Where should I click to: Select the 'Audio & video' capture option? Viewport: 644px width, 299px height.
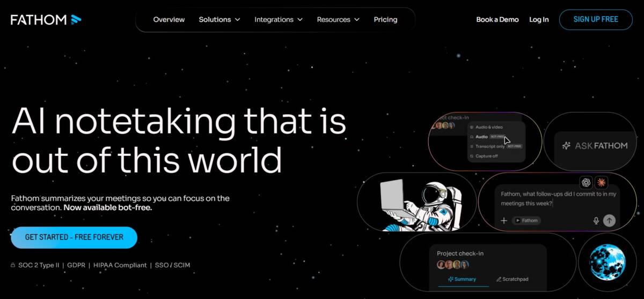point(486,127)
